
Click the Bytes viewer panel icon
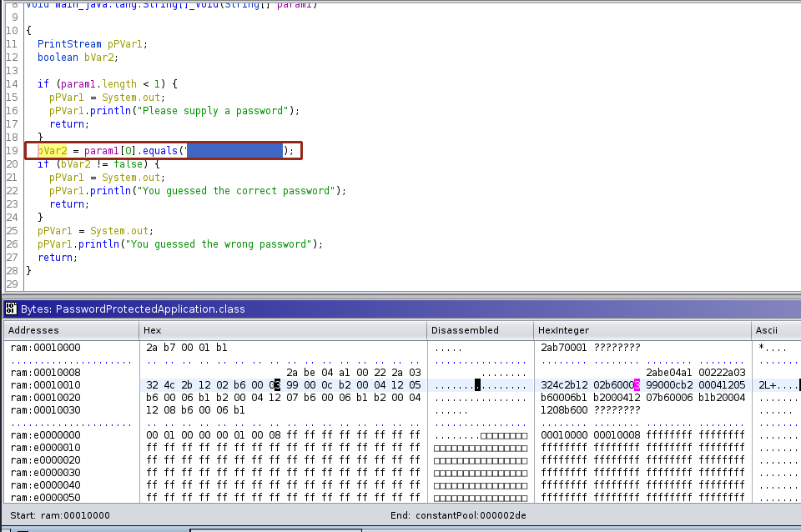click(x=10, y=309)
